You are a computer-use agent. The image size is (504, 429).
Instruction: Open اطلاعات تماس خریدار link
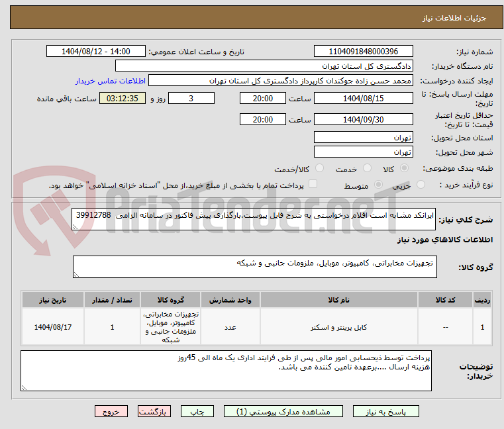[x=111, y=81]
